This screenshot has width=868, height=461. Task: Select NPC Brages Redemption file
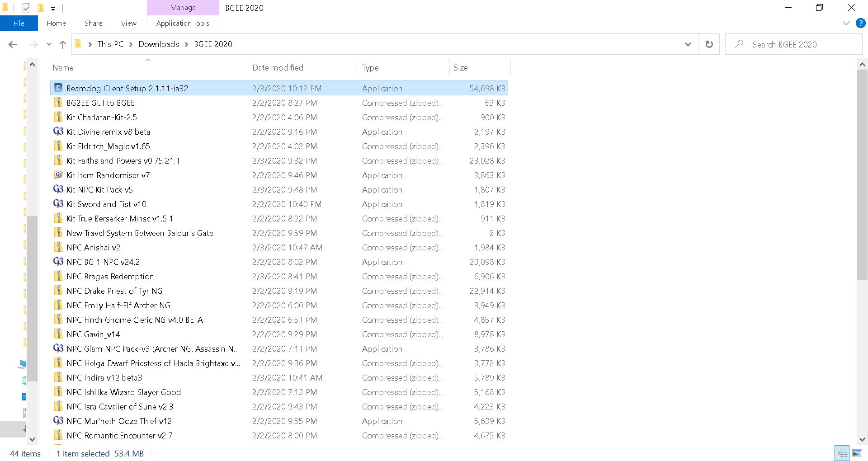point(279,276)
